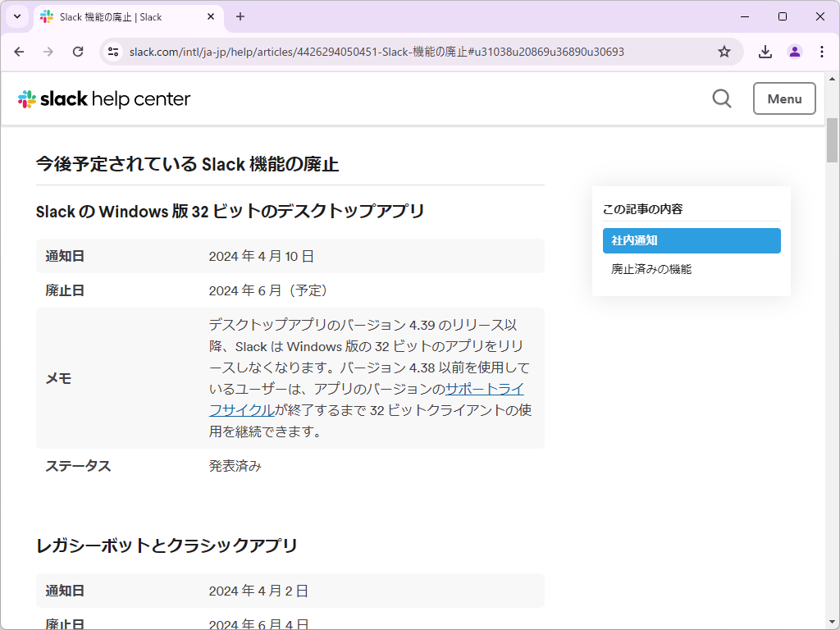Select the Slack 機能の廃止 browser tab
Image resolution: width=840 pixels, height=630 pixels.
pos(129,16)
